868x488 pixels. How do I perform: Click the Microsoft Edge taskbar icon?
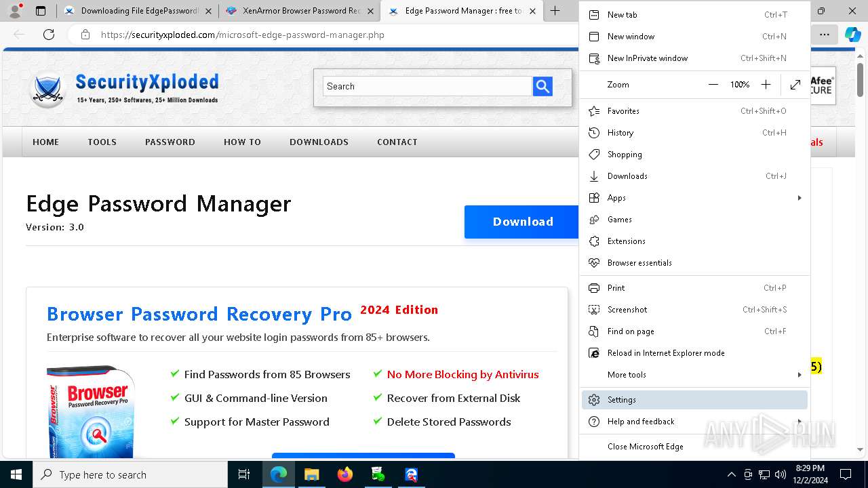[279, 474]
